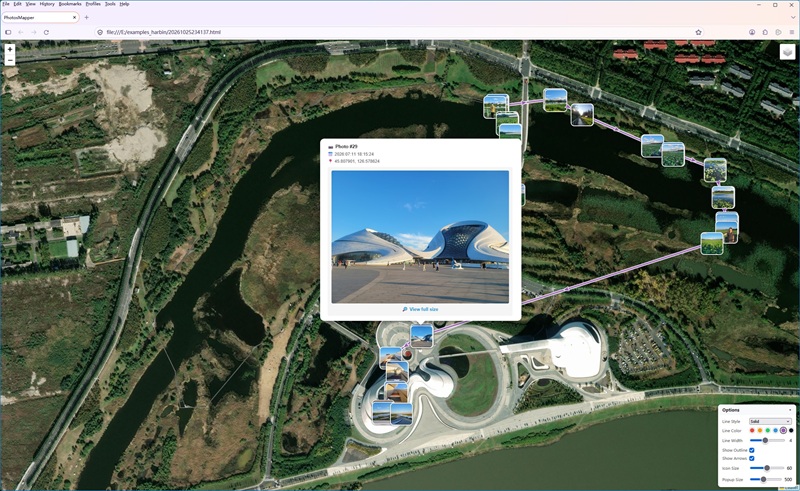Choose the purple line color

pyautogui.click(x=783, y=431)
